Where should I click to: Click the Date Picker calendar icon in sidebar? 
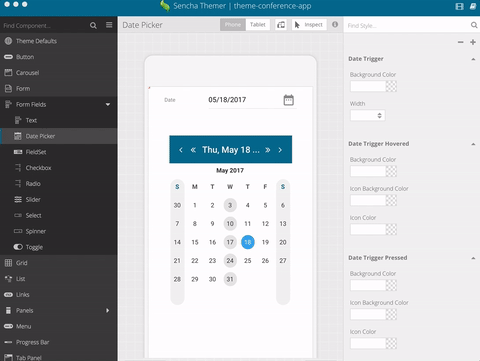[18, 136]
